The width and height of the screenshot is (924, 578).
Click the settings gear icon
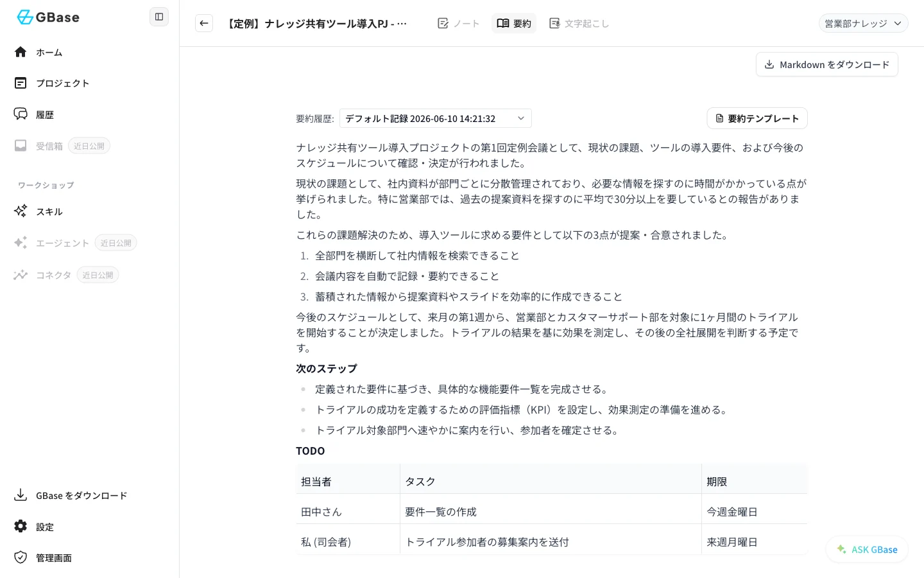tap(21, 526)
